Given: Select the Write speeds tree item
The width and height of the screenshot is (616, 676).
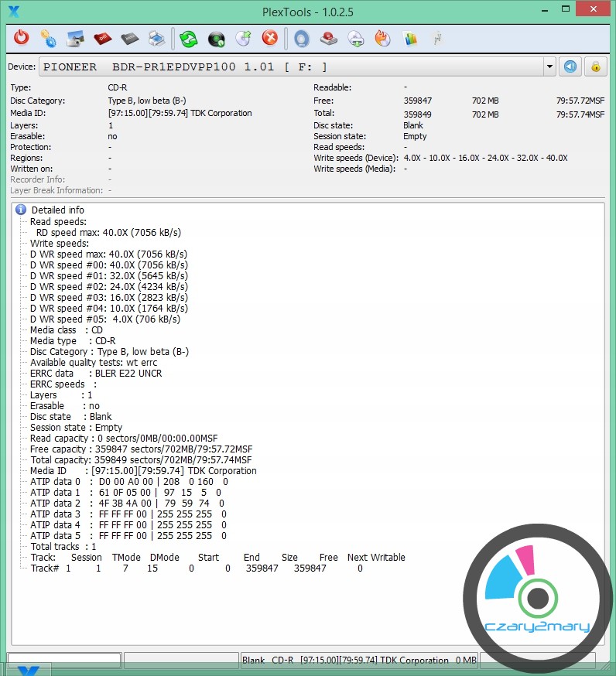Looking at the screenshot, I should 59,243.
